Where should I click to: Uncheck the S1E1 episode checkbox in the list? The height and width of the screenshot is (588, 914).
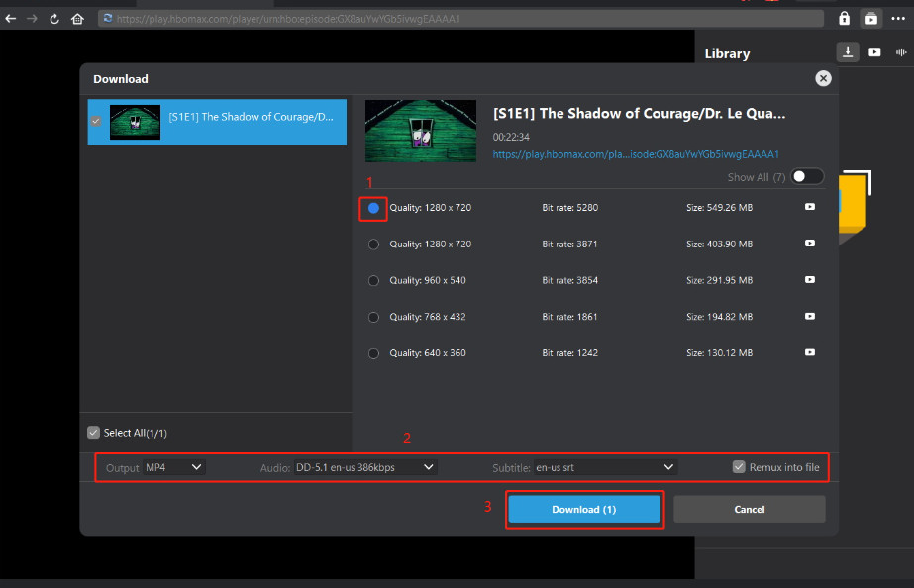click(x=96, y=121)
